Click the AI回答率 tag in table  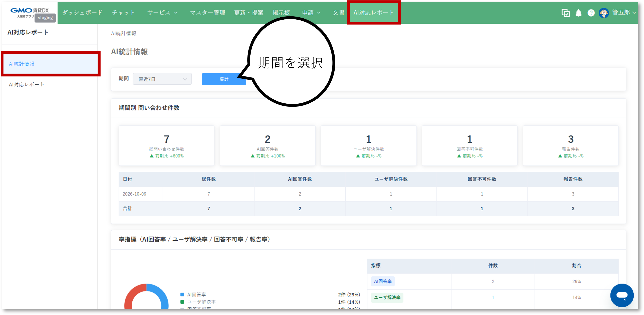coord(383,281)
